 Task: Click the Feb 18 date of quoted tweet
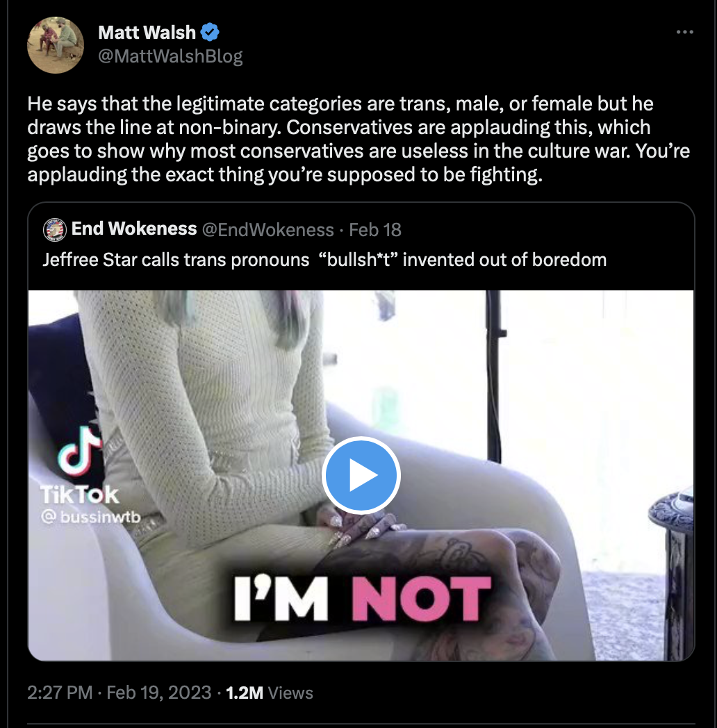374,230
